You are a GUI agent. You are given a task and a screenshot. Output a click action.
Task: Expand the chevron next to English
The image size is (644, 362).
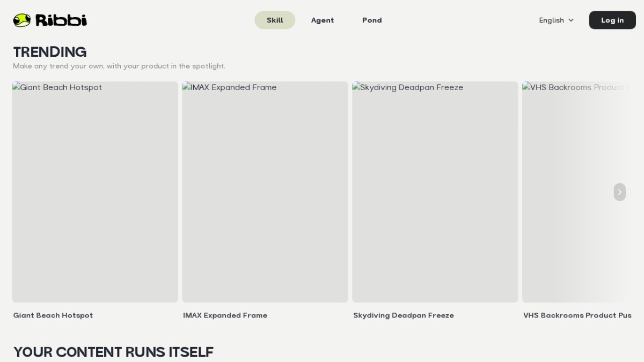click(x=571, y=20)
